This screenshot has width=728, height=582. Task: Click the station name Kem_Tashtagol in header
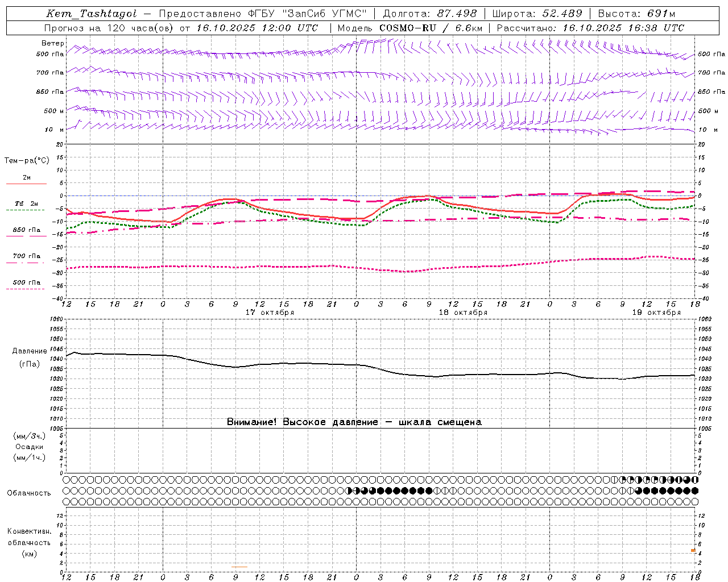coord(92,14)
